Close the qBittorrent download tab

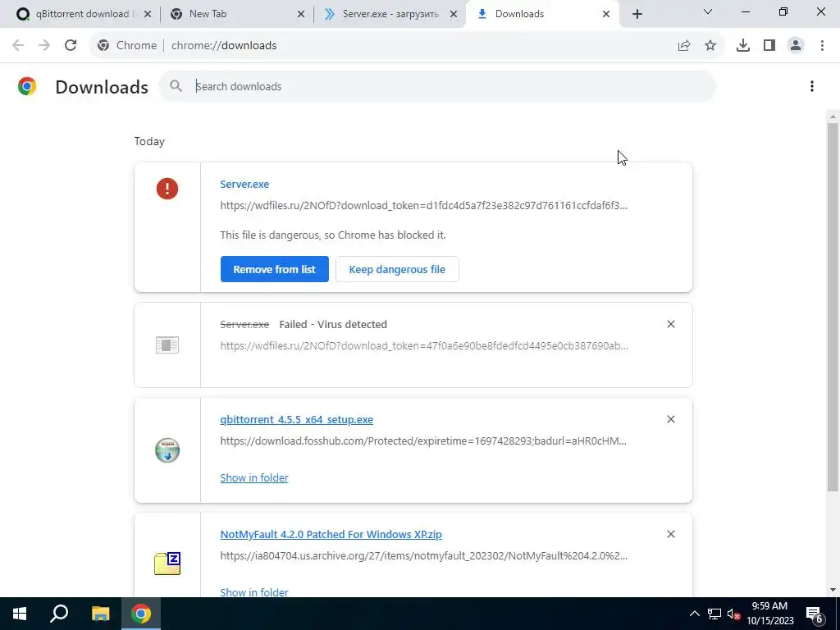[148, 15]
